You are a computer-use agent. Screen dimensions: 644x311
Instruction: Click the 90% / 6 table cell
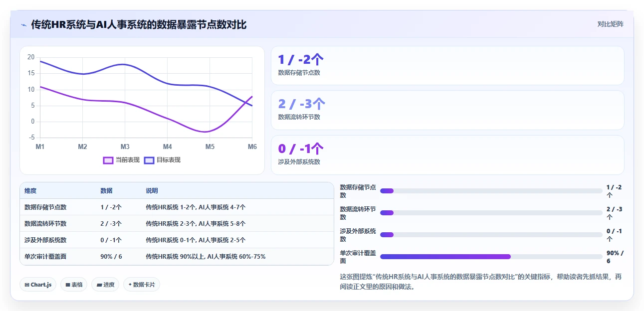coord(111,257)
